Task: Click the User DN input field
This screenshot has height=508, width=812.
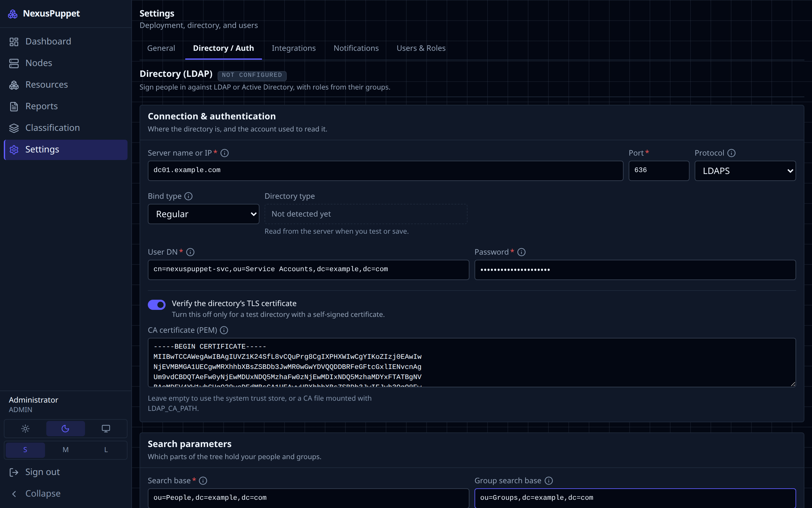Action: tap(308, 270)
